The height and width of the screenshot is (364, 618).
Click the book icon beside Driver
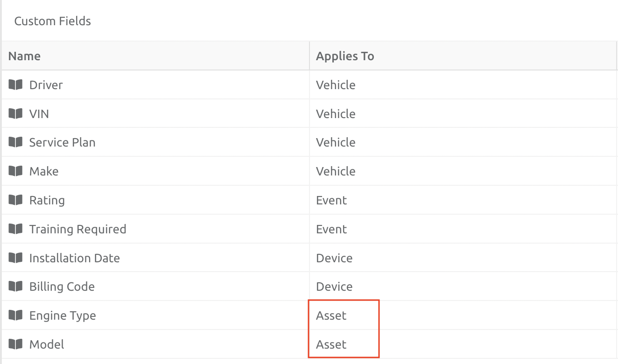15,84
